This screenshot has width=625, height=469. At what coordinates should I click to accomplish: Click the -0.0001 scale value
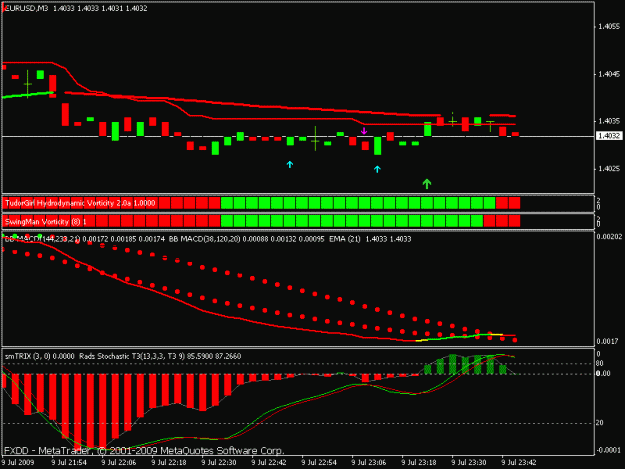pyautogui.click(x=609, y=450)
